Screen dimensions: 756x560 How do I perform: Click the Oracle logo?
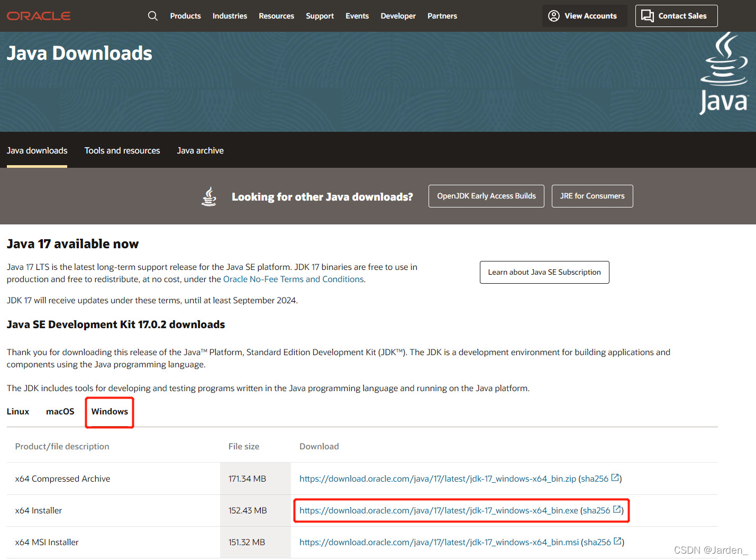(x=39, y=16)
